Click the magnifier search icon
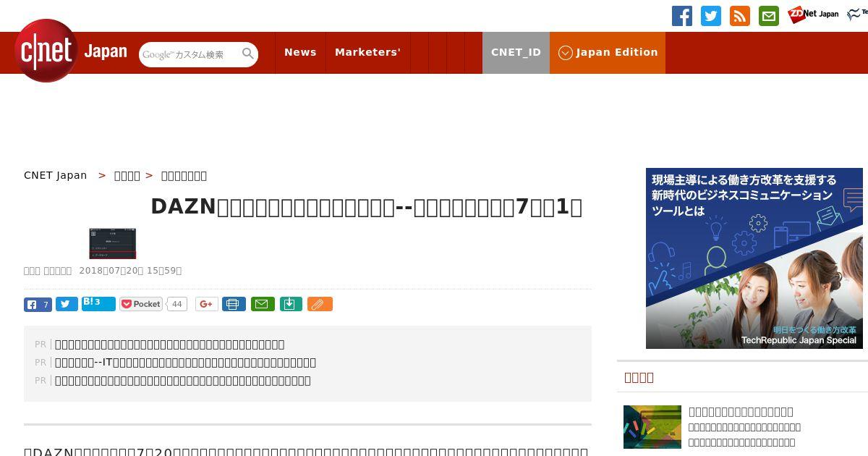This screenshot has width=868, height=456. pos(248,54)
